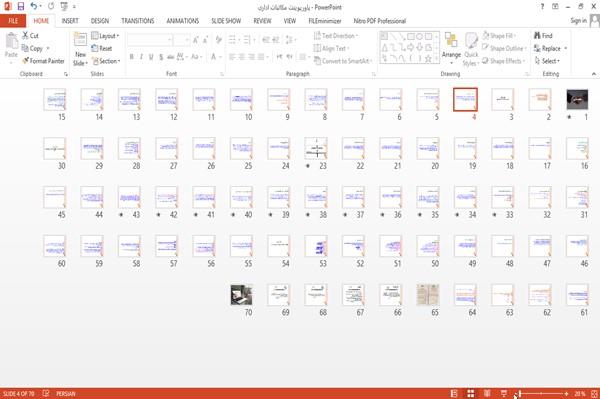Click Shape Outline button
Image resolution: width=600 pixels, height=399 pixels.
pos(505,48)
